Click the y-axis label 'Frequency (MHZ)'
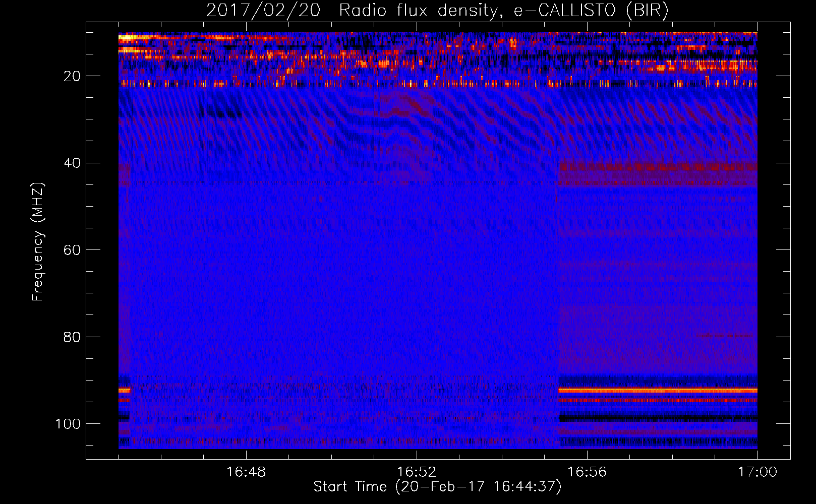The width and height of the screenshot is (816, 504). [x=38, y=241]
